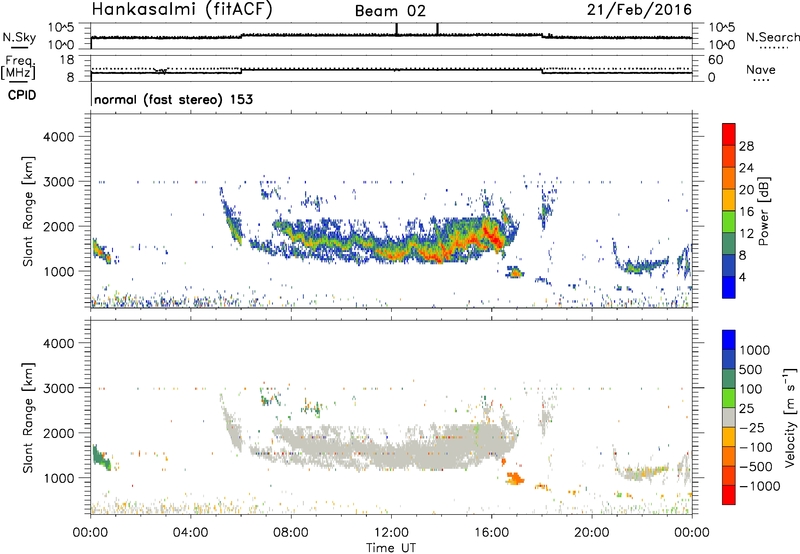Click the Hankasalmi (fitACF) title
Viewport: 800px width, 554px height.
182,9
